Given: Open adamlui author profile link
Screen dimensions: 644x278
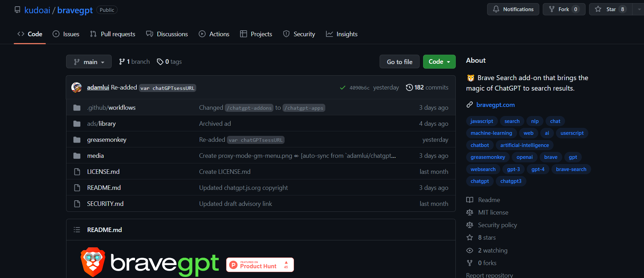Looking at the screenshot, I should (x=98, y=87).
